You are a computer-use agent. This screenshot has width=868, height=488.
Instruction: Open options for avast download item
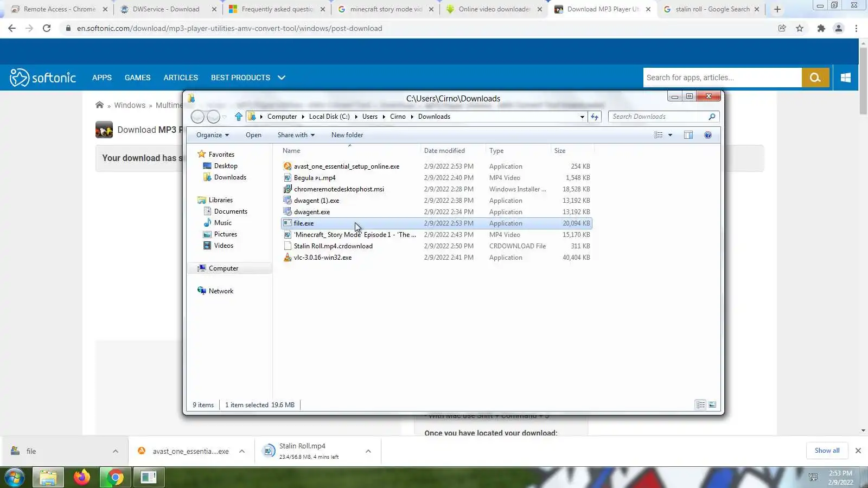(242, 451)
